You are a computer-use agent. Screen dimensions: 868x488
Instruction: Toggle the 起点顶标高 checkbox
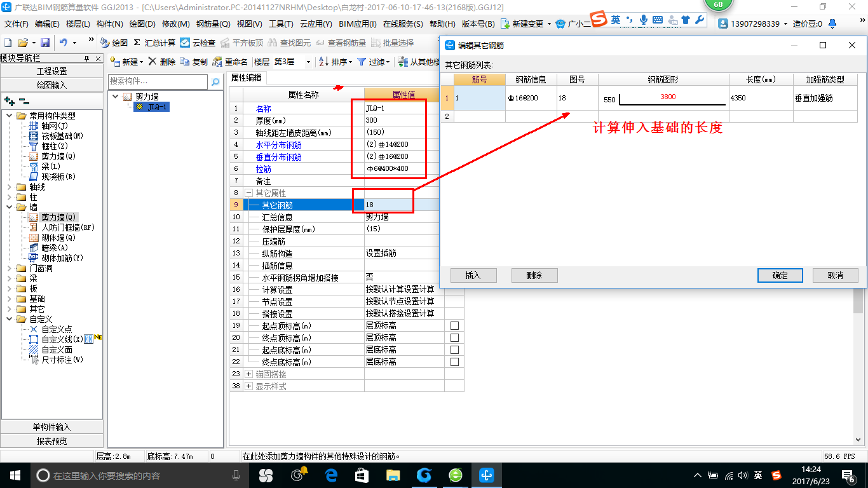454,325
